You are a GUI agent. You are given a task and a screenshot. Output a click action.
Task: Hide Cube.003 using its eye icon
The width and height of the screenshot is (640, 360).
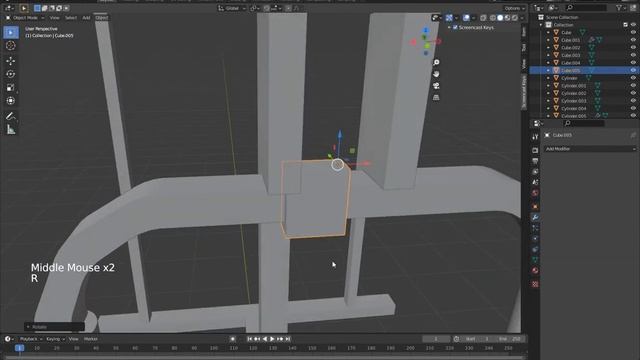[633, 55]
